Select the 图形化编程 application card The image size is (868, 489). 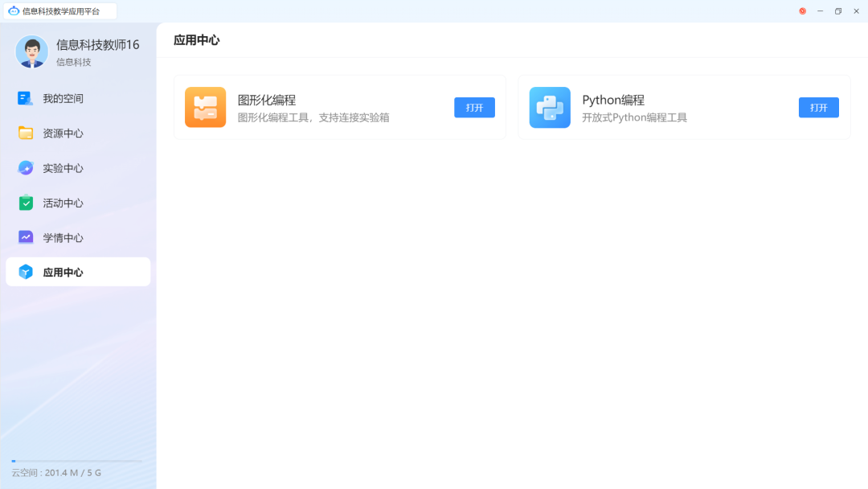tap(339, 106)
